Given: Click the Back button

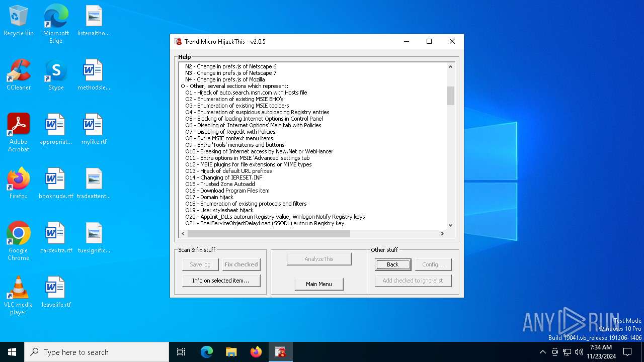Looking at the screenshot, I should click(393, 264).
